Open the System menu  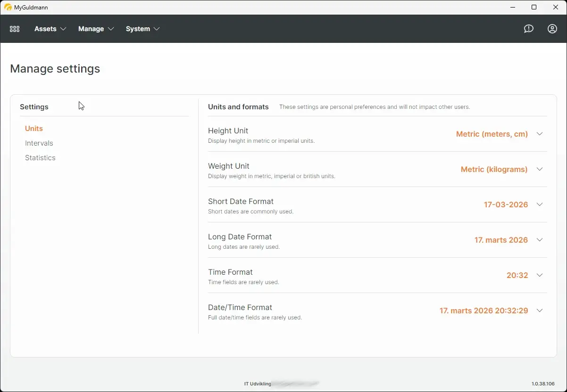pyautogui.click(x=137, y=29)
